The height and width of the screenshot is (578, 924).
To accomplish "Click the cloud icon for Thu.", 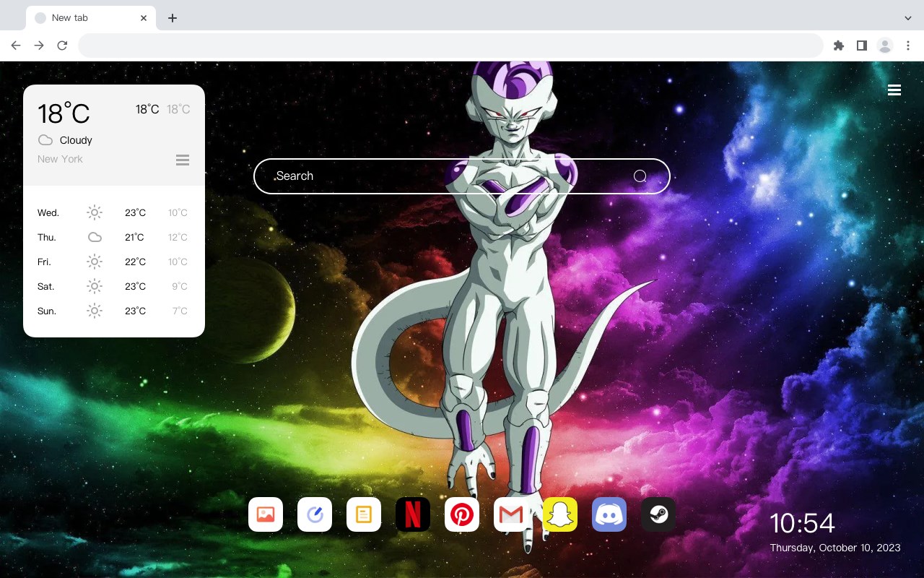I will 95,237.
